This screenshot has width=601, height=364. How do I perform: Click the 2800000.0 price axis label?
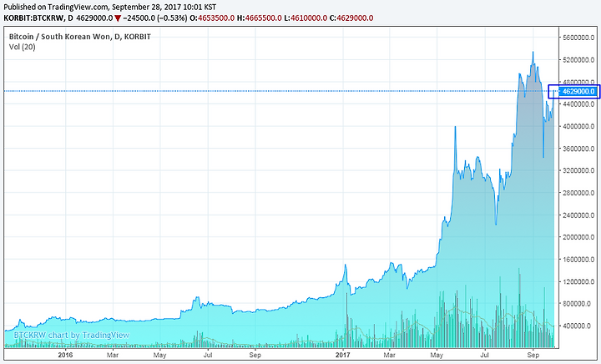pyautogui.click(x=578, y=193)
